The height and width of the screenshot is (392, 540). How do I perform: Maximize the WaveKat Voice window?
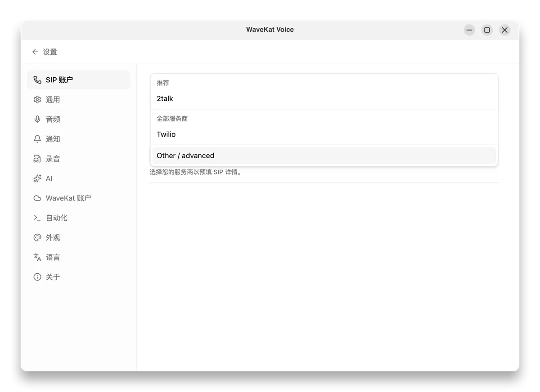487,30
